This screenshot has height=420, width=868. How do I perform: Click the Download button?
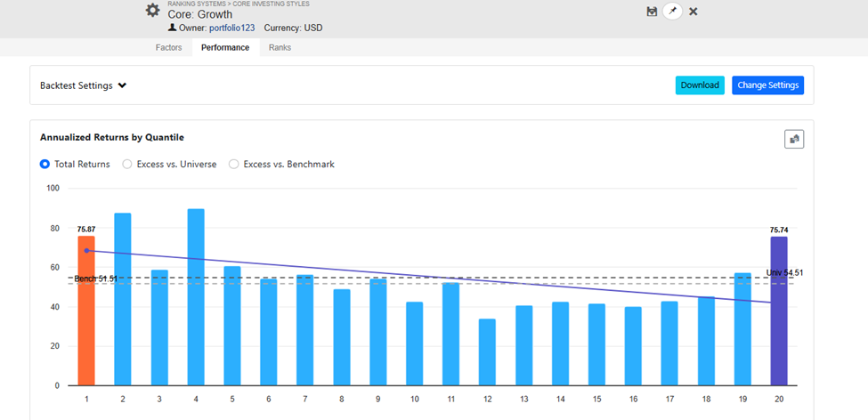point(700,85)
